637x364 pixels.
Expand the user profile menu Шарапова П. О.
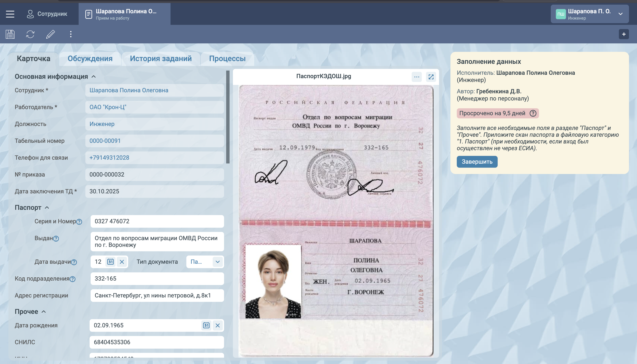pos(621,14)
